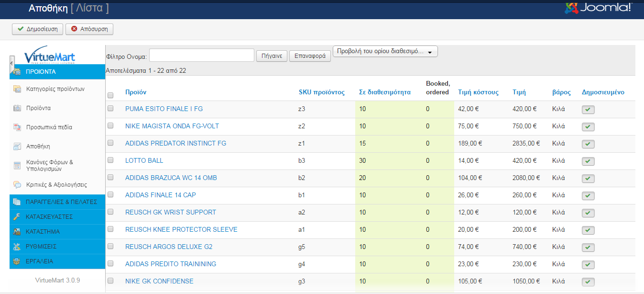Sort by SKU προϊόντος column header

[x=322, y=92]
